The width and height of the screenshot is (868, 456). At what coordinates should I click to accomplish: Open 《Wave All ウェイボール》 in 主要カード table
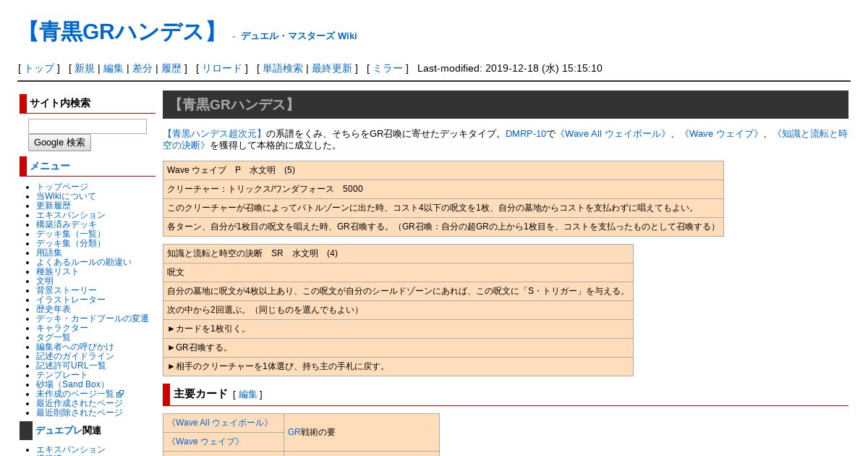[x=220, y=423]
